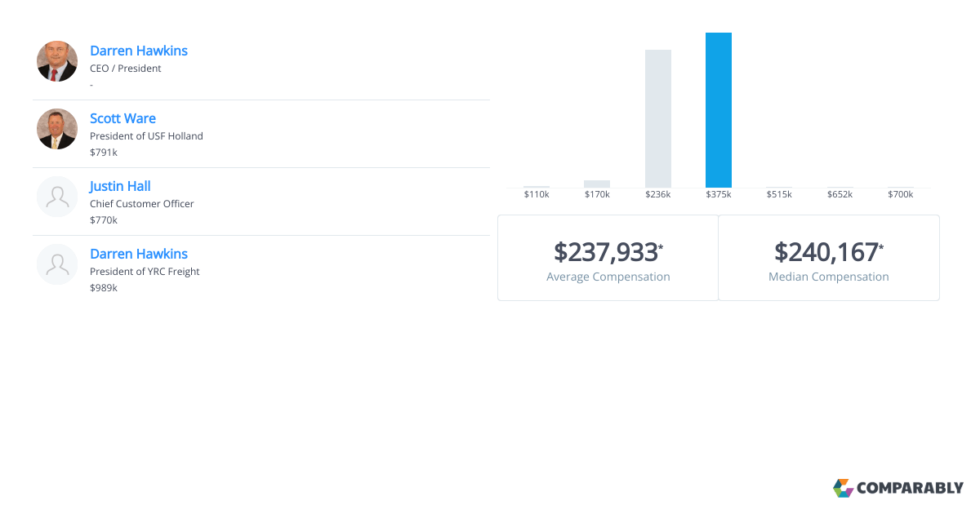Open Darren Hawkins President of YRC Freight link
This screenshot has height=514, width=980.
138,254
